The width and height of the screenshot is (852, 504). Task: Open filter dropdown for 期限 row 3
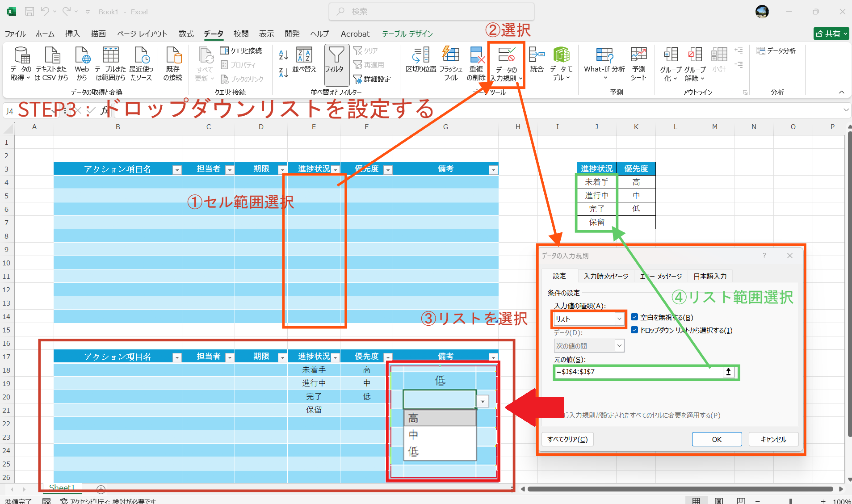coord(282,170)
